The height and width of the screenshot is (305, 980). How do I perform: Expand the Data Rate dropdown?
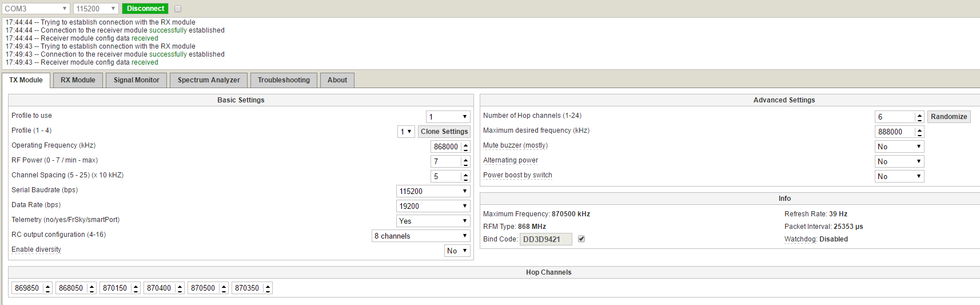click(433, 206)
